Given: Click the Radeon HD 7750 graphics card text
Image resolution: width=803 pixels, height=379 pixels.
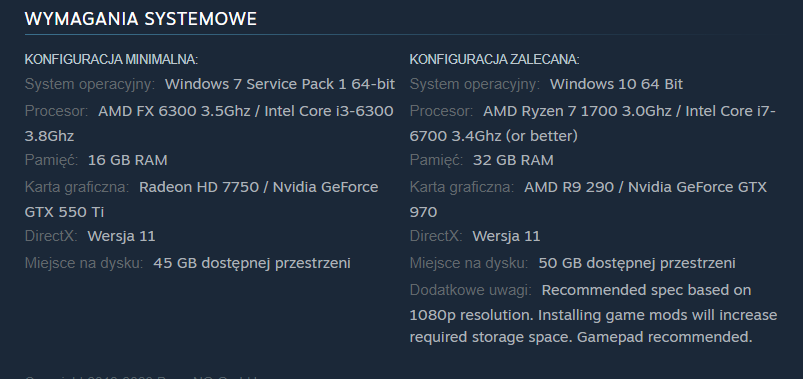Looking at the screenshot, I should click(199, 187).
